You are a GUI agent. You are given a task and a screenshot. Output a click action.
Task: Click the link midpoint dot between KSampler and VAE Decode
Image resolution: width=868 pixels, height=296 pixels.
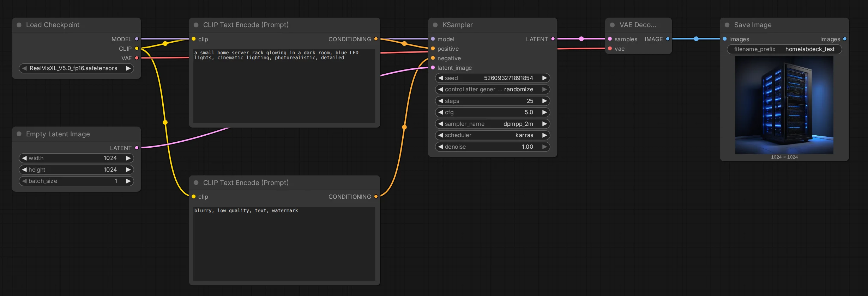(x=581, y=39)
